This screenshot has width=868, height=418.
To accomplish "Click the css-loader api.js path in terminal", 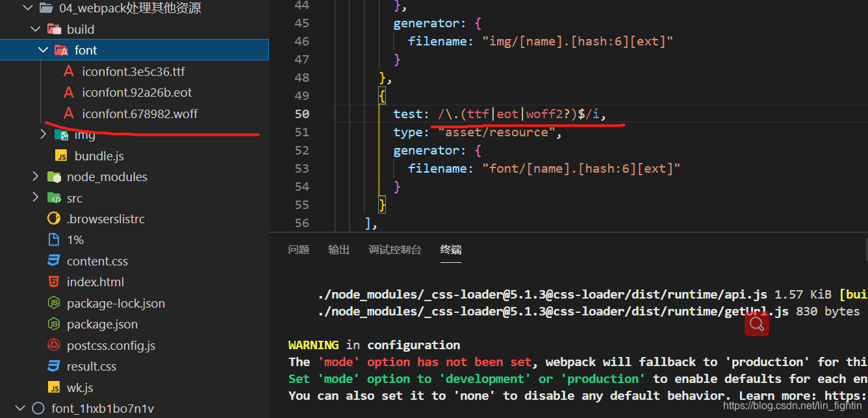I will (x=542, y=294).
